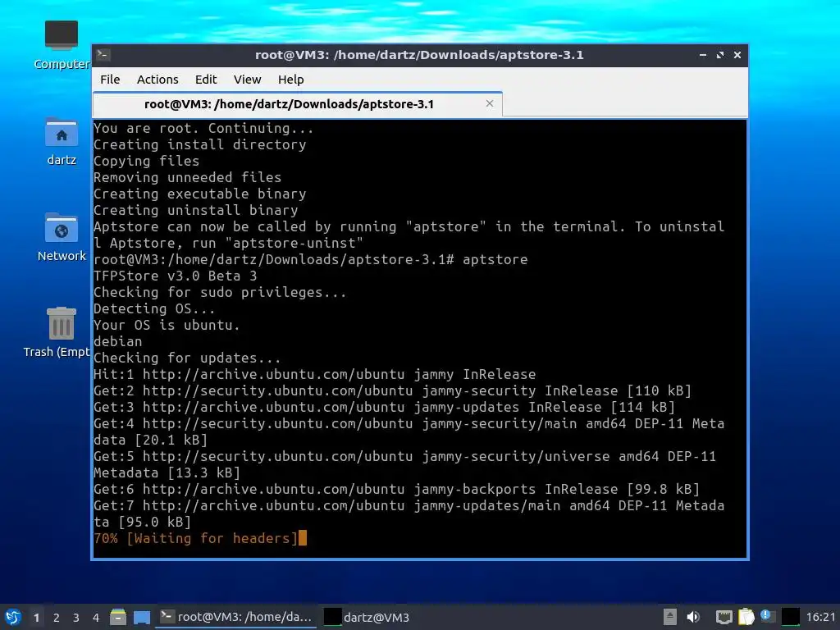
Task: Open the Actions menu
Action: pyautogui.click(x=157, y=80)
